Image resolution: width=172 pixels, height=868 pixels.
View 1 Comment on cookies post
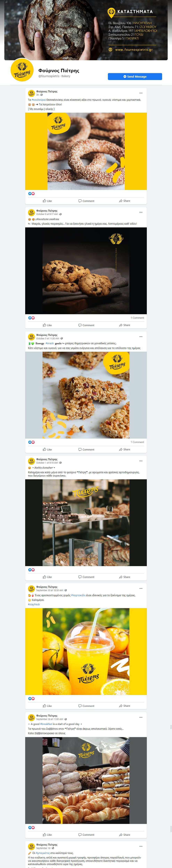point(137,318)
